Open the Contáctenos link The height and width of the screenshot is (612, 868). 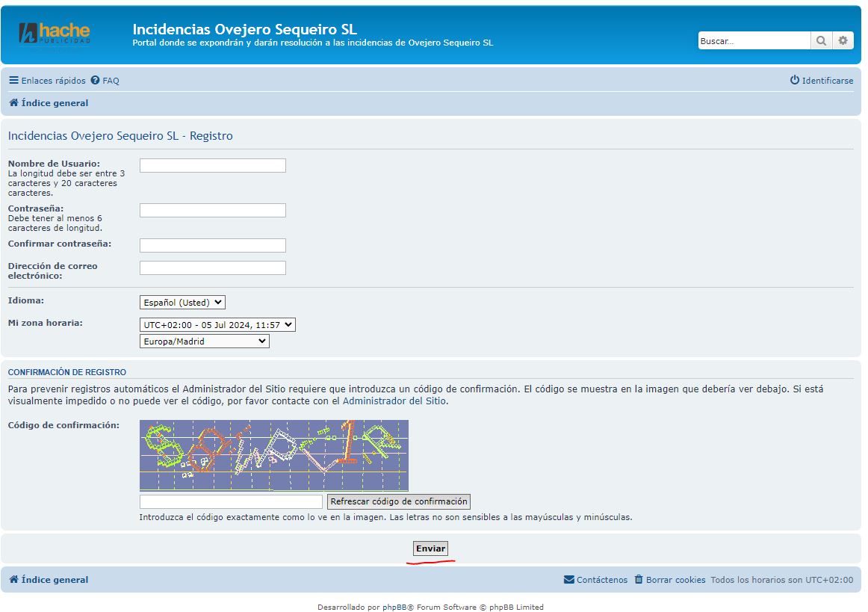point(595,580)
